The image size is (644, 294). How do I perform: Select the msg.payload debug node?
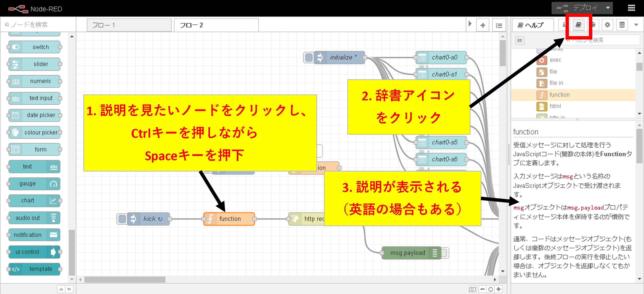(411, 253)
